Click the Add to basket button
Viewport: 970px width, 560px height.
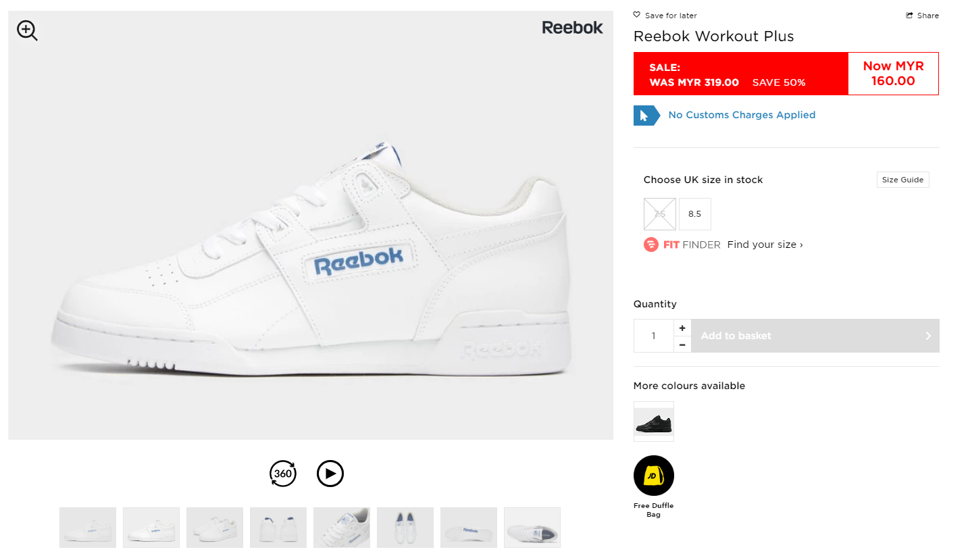coord(815,336)
